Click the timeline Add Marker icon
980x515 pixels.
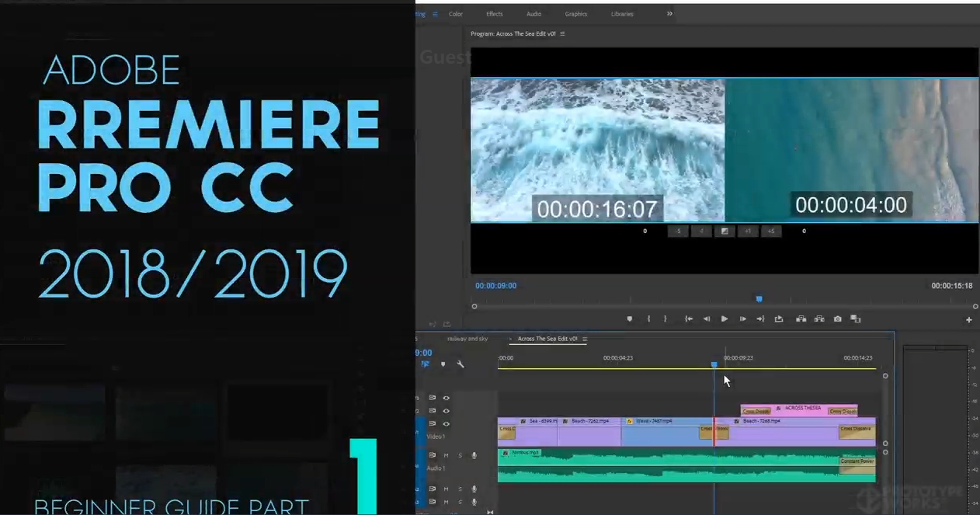coord(443,364)
